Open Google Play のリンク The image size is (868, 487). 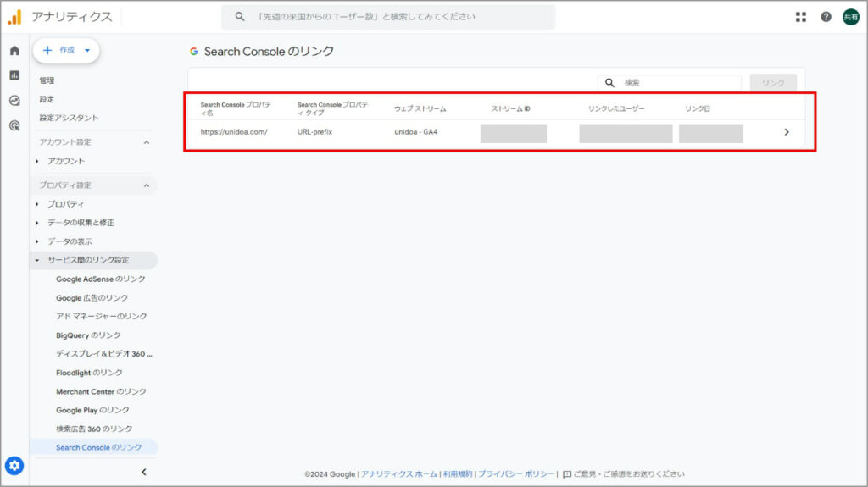click(x=92, y=410)
